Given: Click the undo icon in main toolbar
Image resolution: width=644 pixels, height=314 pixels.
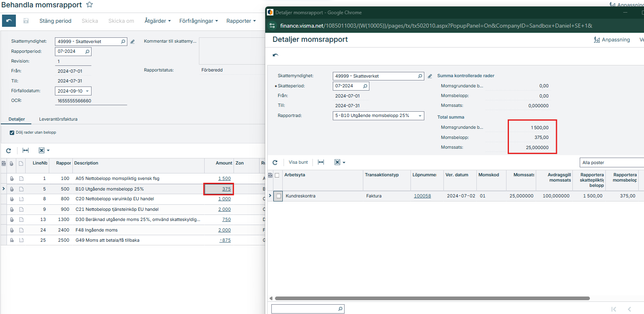Looking at the screenshot, I should tap(9, 21).
